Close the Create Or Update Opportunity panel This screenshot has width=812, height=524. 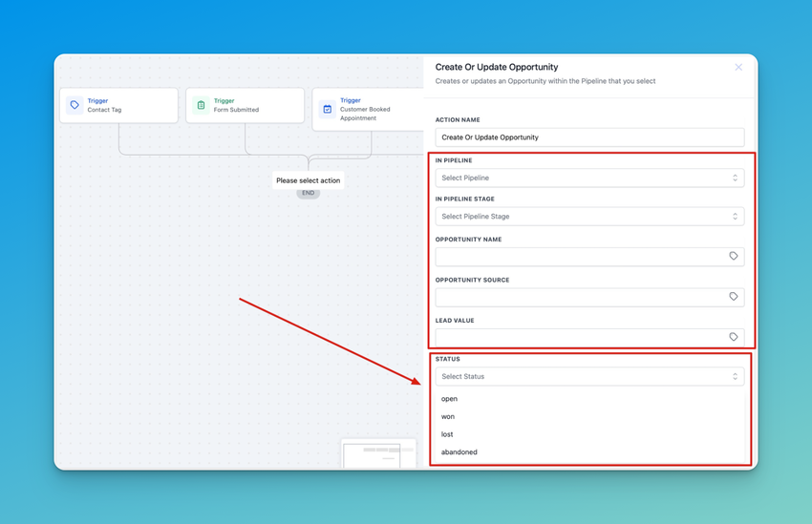(x=738, y=67)
